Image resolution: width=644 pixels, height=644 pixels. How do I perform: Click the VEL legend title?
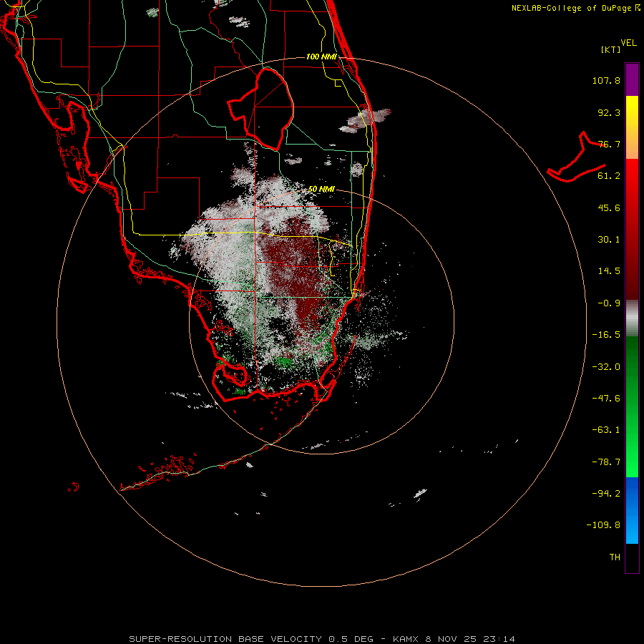tap(628, 42)
